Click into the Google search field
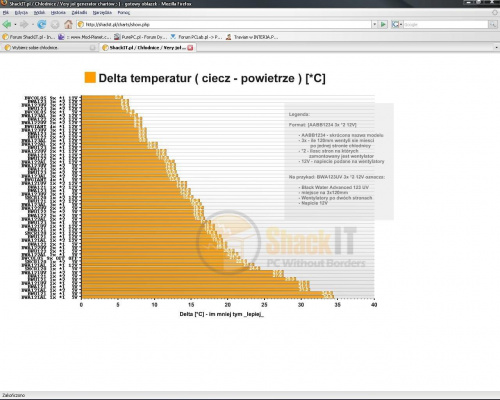 [446, 24]
